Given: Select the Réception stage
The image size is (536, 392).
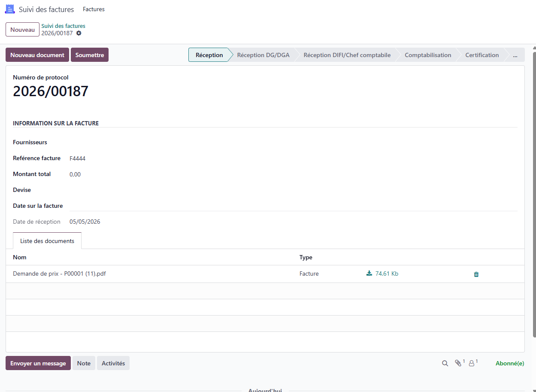Looking at the screenshot, I should pyautogui.click(x=209, y=55).
